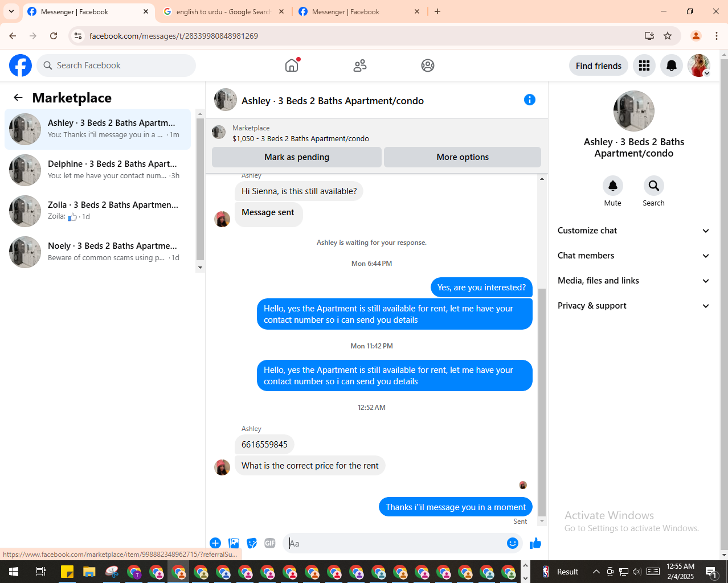Open Ashley chat header title

[333, 101]
